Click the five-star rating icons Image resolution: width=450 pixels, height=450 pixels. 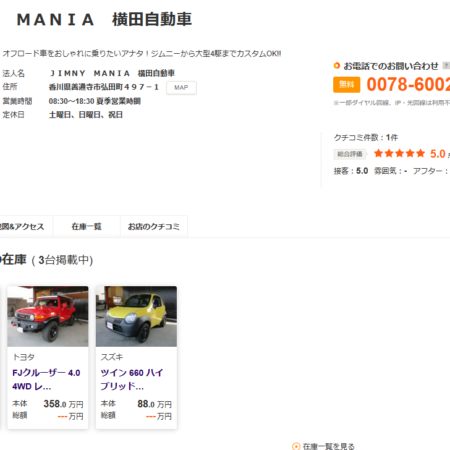point(399,153)
